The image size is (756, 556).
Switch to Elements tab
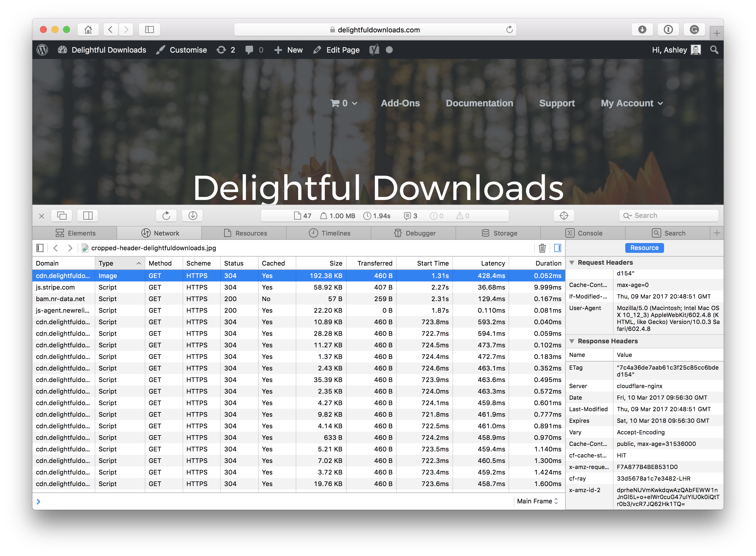tap(75, 233)
